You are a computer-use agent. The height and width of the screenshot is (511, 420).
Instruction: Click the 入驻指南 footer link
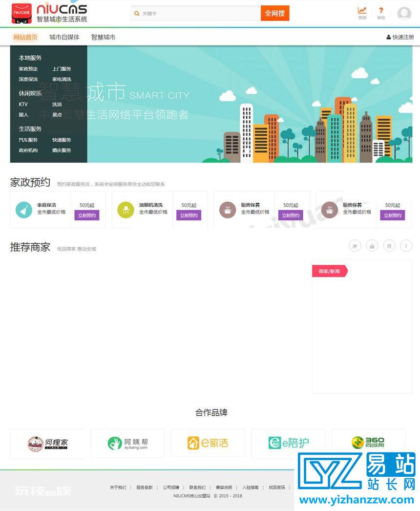pyautogui.click(x=250, y=488)
